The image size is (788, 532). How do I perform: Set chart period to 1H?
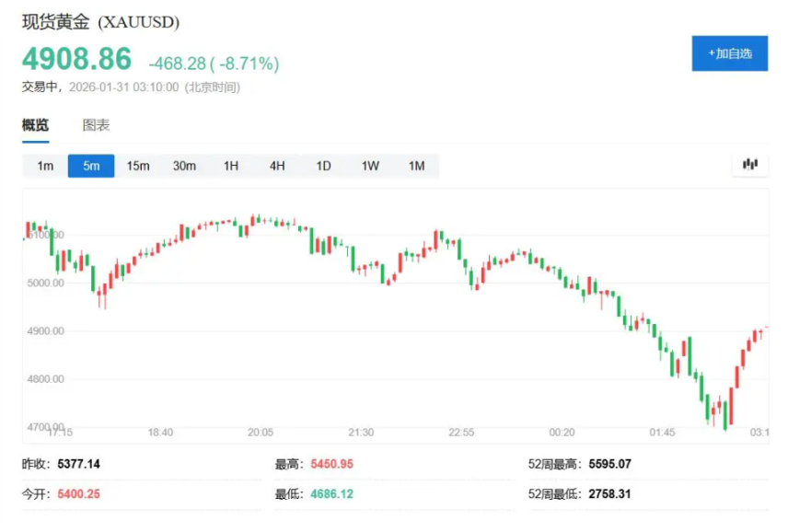(x=231, y=166)
